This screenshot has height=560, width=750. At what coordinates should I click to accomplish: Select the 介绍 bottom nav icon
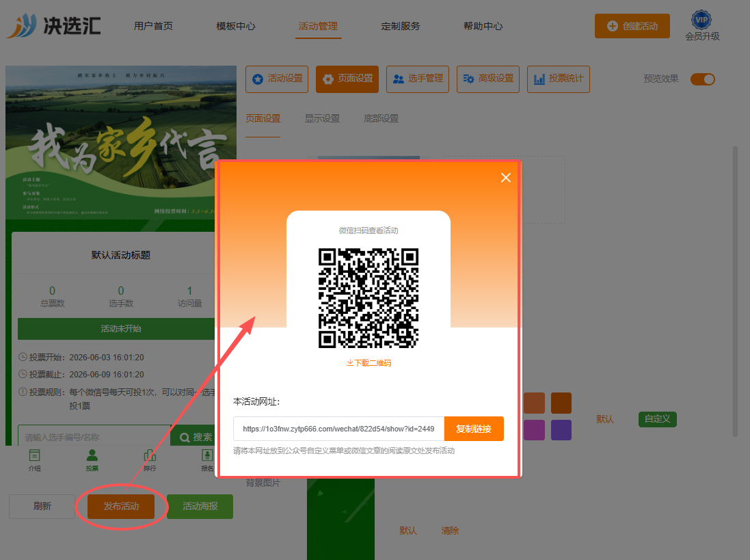[34, 461]
